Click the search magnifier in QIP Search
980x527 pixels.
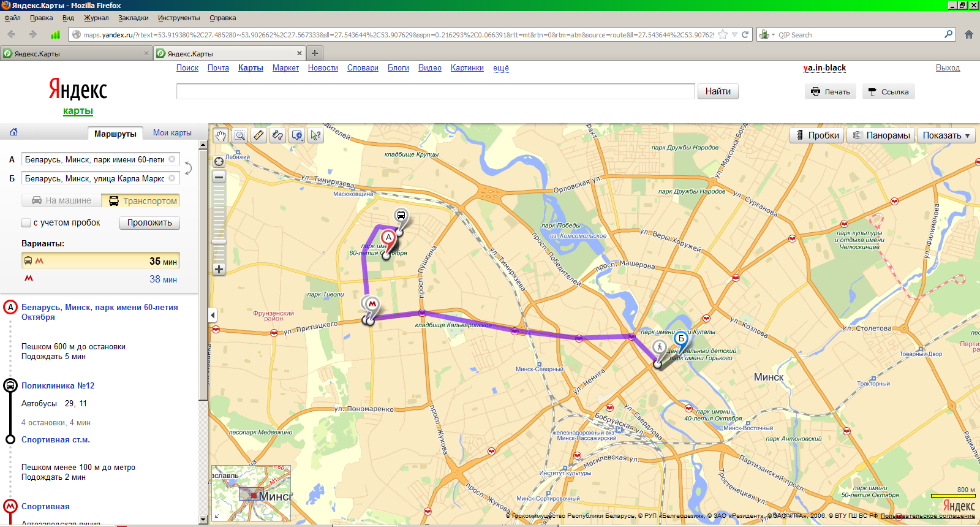click(948, 34)
